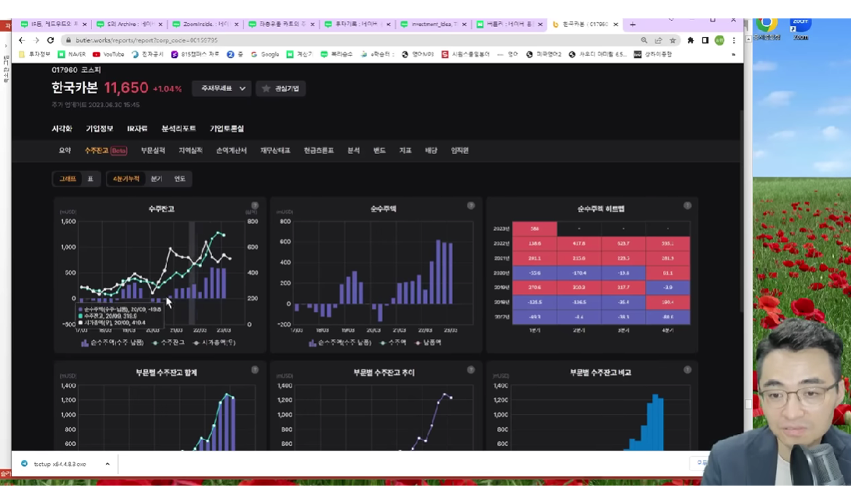The width and height of the screenshot is (851, 504).
Task: Go to 손익계산서 section link
Action: (x=231, y=151)
